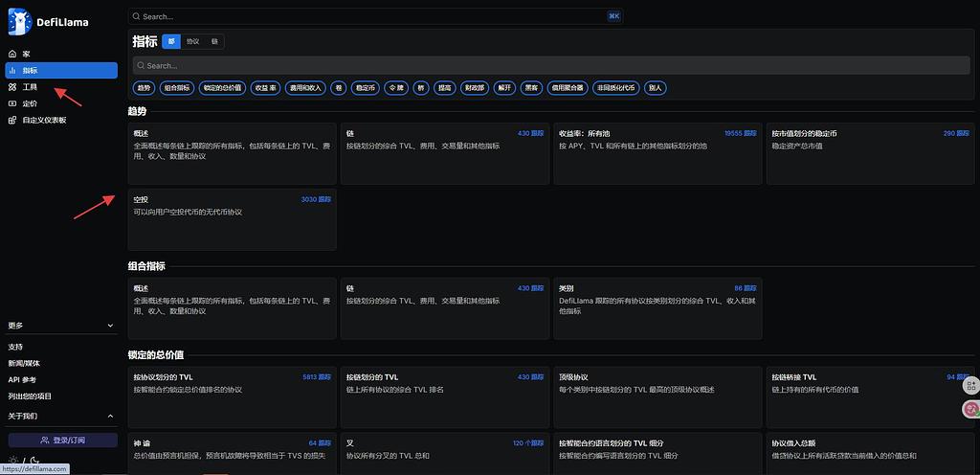Collapse the 更多 sidebar section
Screen dimensions: 980x475
point(109,325)
